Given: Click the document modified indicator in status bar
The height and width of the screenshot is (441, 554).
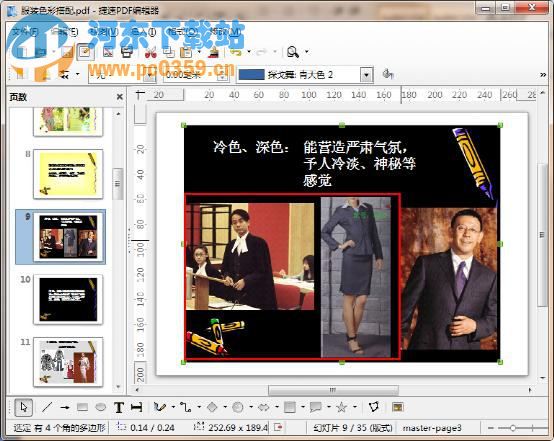Looking at the screenshot, I should coord(278,428).
